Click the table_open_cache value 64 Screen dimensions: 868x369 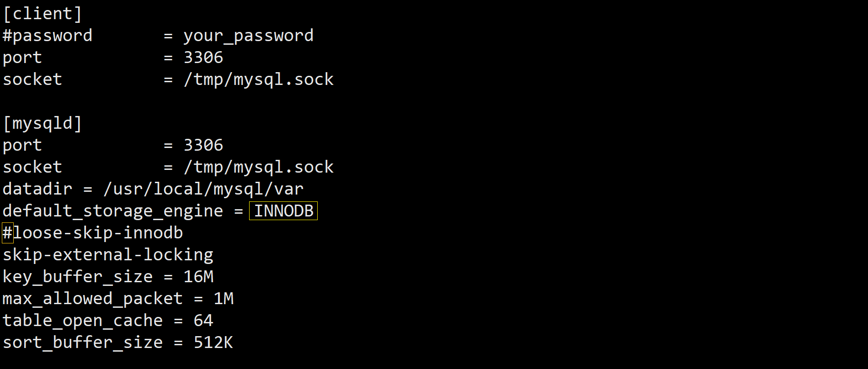[203, 321]
